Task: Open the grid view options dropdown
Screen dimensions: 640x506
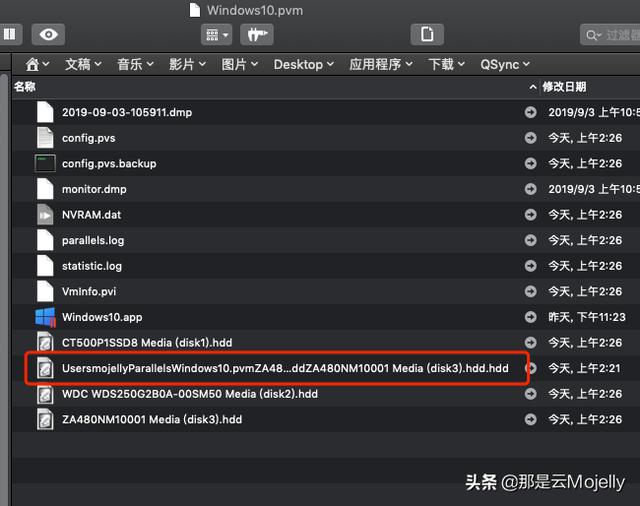Action: point(216,34)
